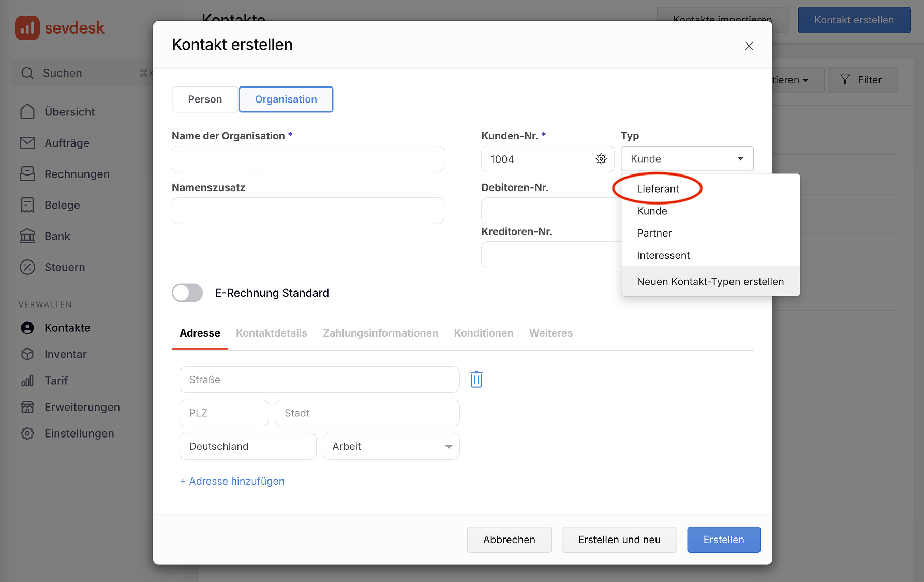Image resolution: width=924 pixels, height=582 pixels.
Task: Click the Erstellen button
Action: [723, 540]
